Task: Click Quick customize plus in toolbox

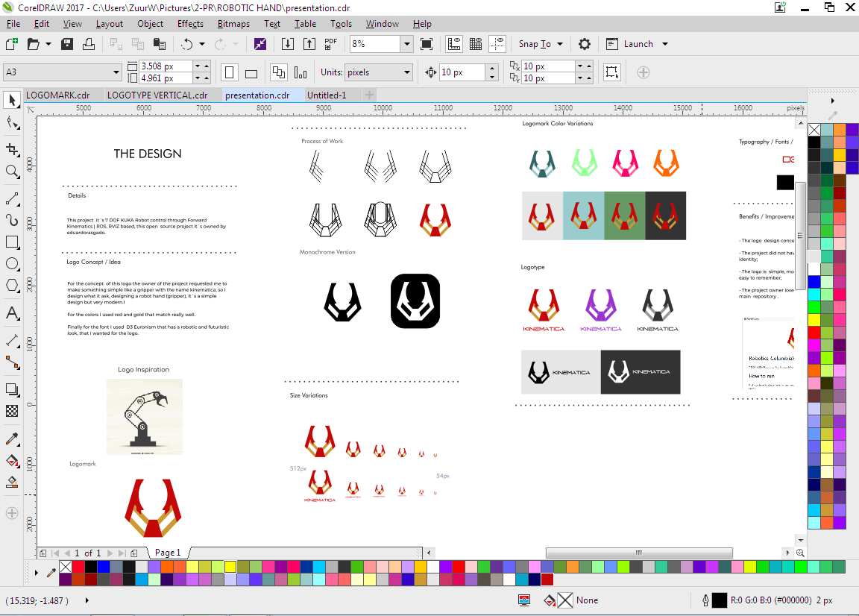Action: coord(12,513)
